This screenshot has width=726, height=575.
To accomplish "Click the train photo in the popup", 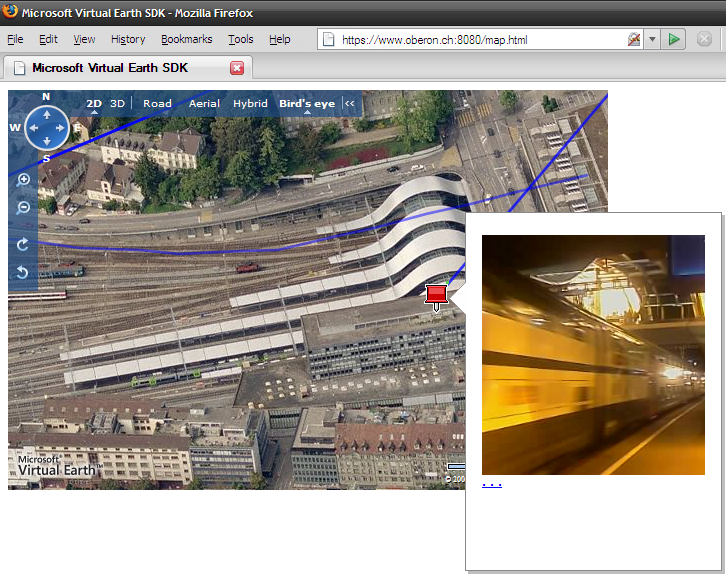I will [593, 355].
